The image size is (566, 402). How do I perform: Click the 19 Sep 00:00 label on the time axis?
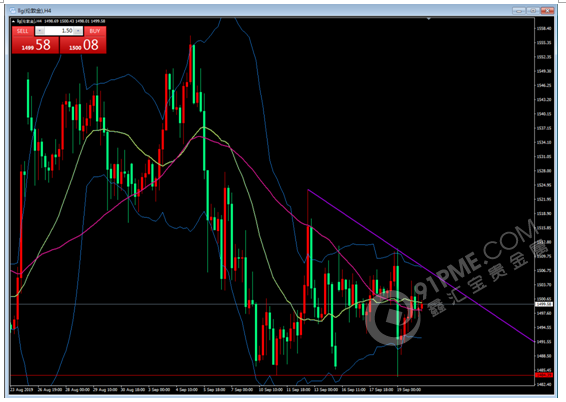click(409, 390)
